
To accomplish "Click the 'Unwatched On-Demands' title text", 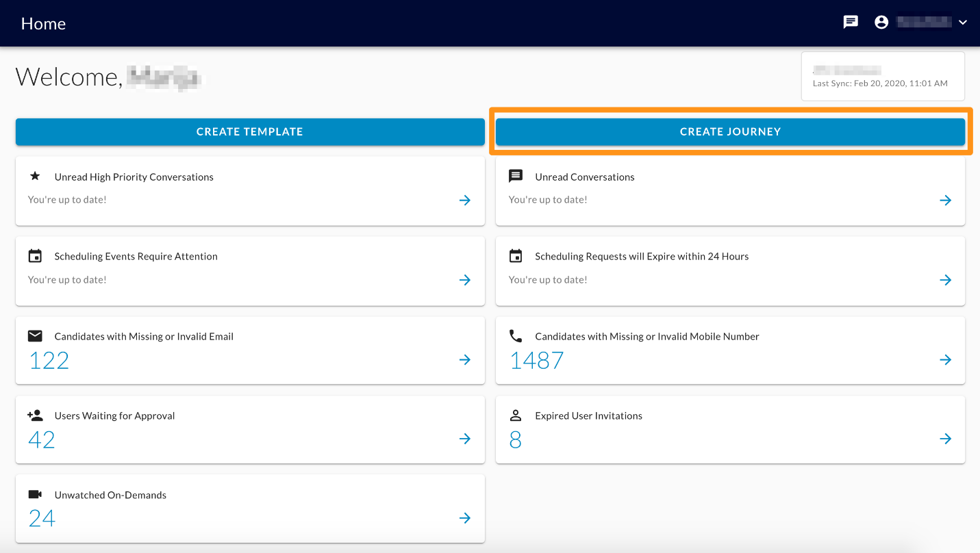I will click(110, 495).
